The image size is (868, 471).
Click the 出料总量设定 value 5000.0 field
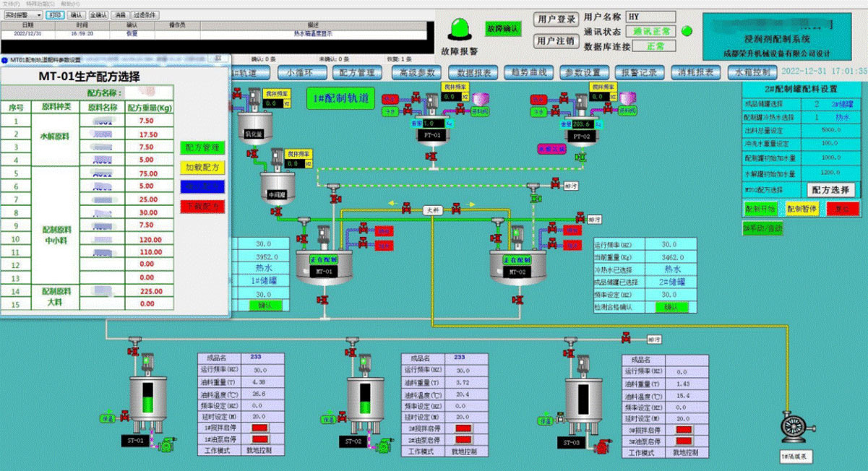(x=830, y=130)
